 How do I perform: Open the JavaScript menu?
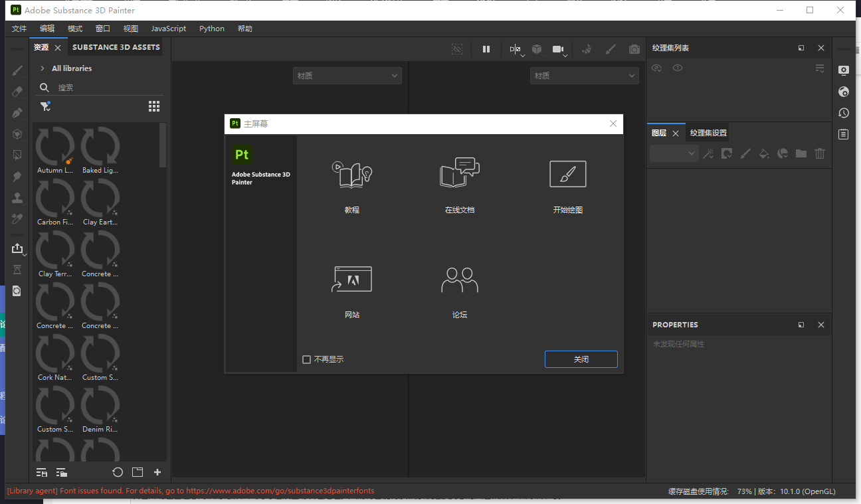169,29
